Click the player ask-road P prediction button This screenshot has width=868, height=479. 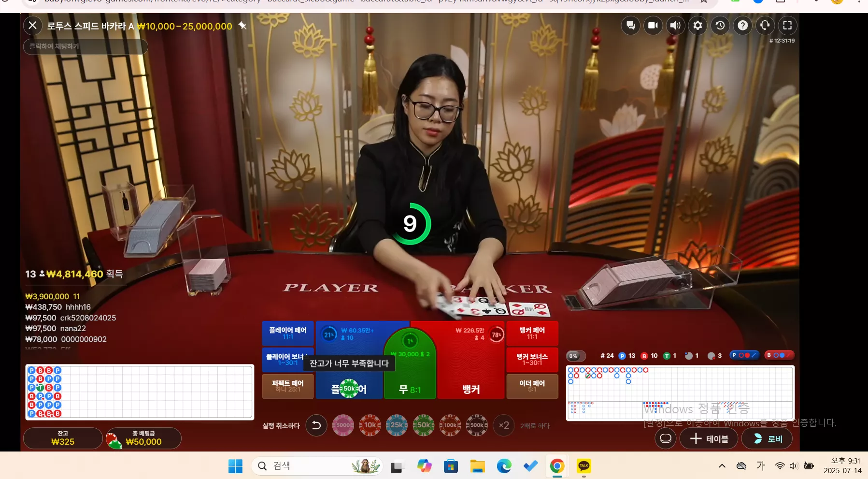pyautogui.click(x=744, y=355)
